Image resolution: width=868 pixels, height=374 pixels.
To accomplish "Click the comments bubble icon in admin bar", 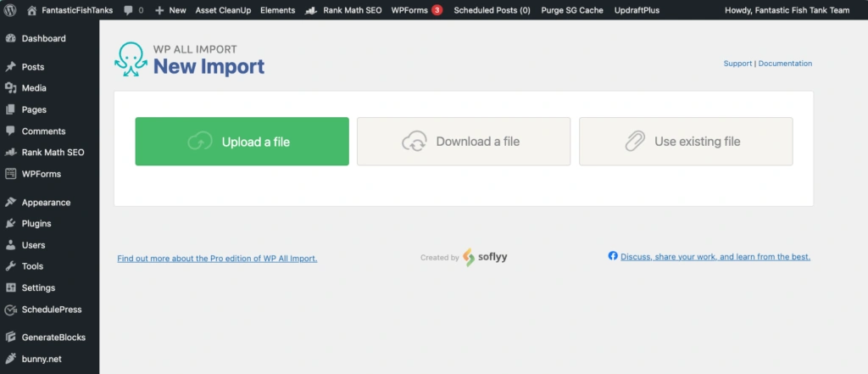I will tap(128, 10).
